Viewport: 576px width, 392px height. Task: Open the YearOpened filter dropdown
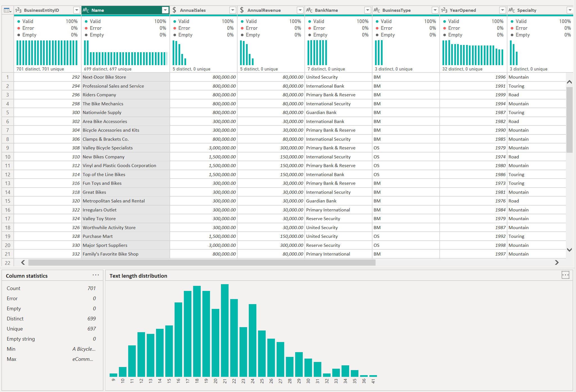(x=503, y=10)
